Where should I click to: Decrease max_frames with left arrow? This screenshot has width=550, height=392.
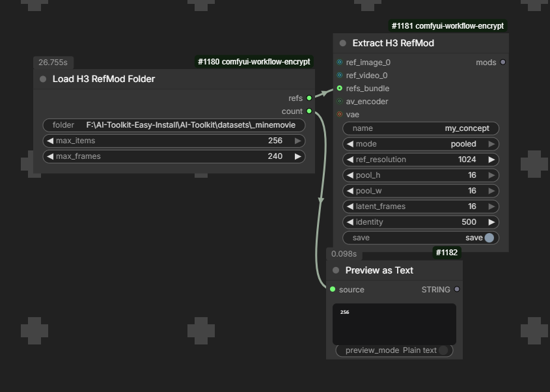(x=50, y=156)
